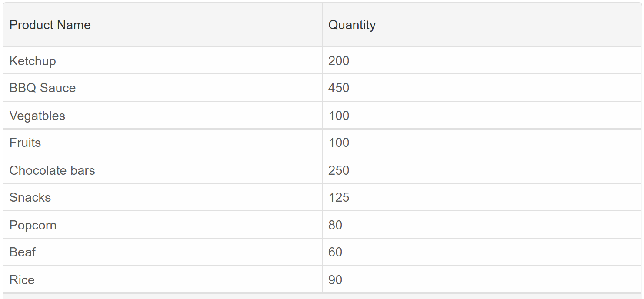Screen dimensions: 644x299
Task: Select the Ketchup product cell
Action: click(x=163, y=60)
